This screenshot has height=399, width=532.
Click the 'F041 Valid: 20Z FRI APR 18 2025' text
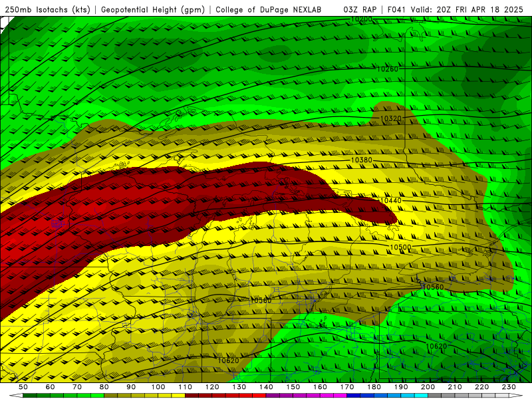click(455, 9)
